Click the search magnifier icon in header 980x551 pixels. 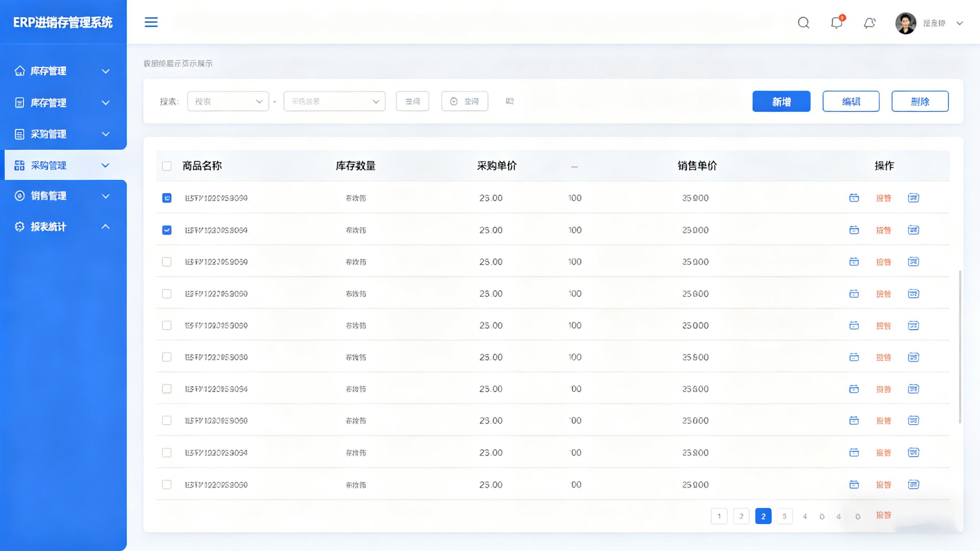803,23
